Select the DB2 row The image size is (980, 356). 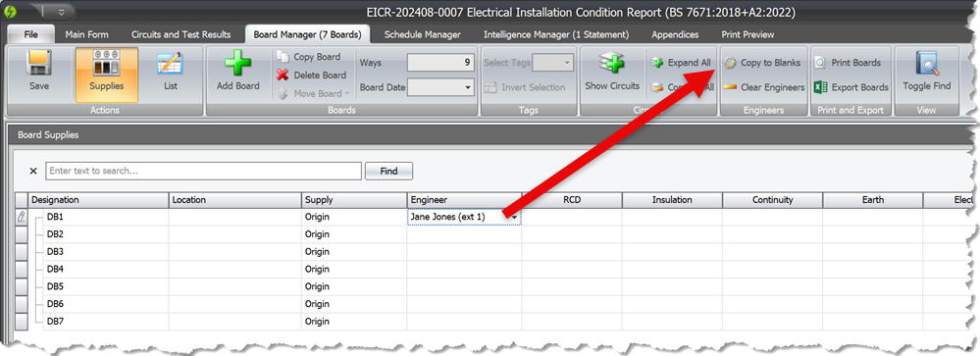(56, 234)
